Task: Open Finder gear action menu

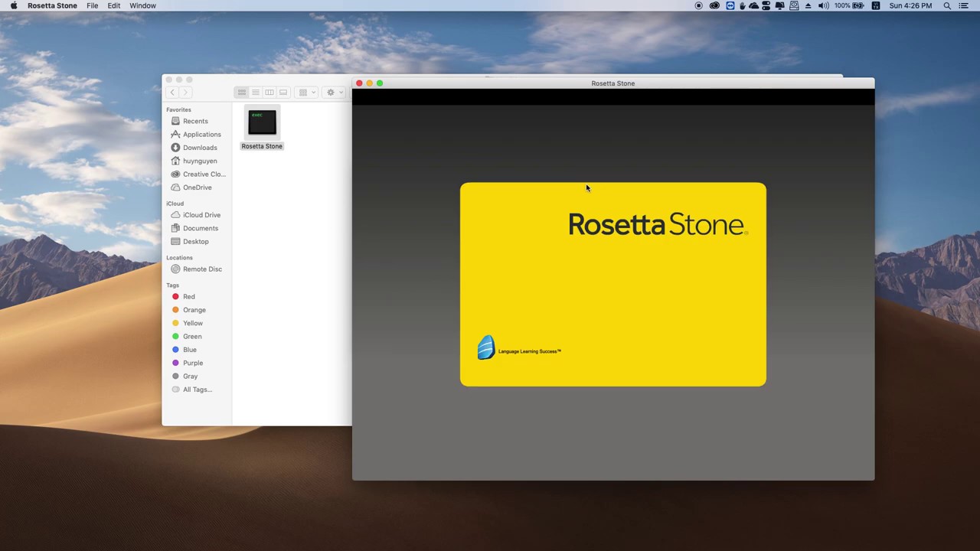Action: click(x=335, y=93)
